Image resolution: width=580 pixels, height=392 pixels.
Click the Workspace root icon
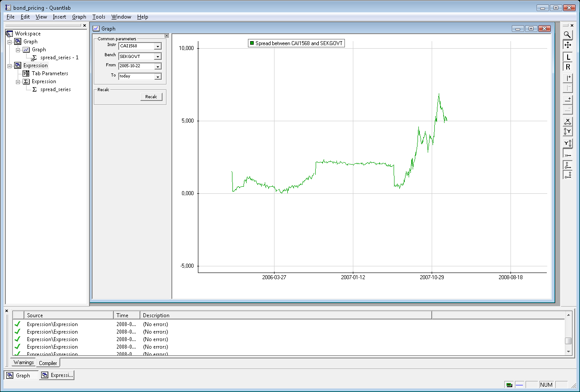pos(9,34)
